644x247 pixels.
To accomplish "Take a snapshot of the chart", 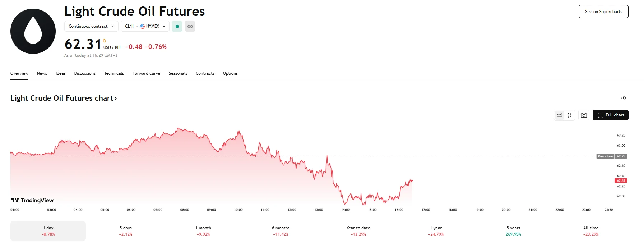I will pyautogui.click(x=584, y=115).
